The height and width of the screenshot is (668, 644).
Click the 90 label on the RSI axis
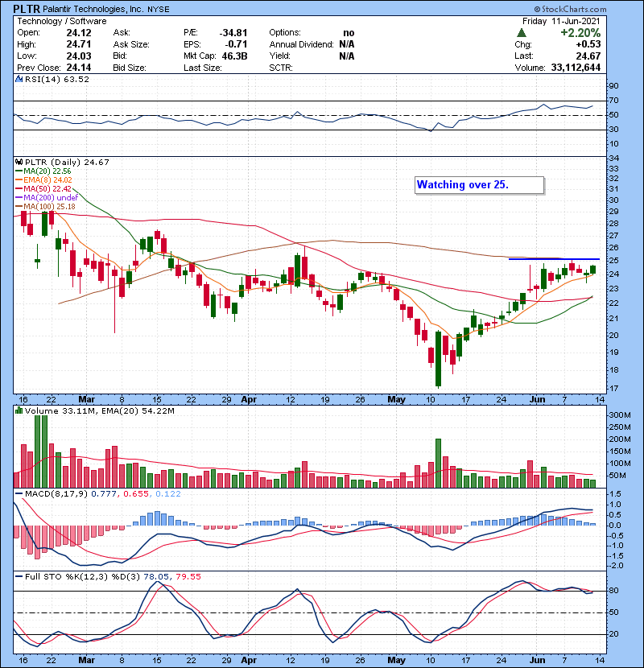(x=613, y=86)
